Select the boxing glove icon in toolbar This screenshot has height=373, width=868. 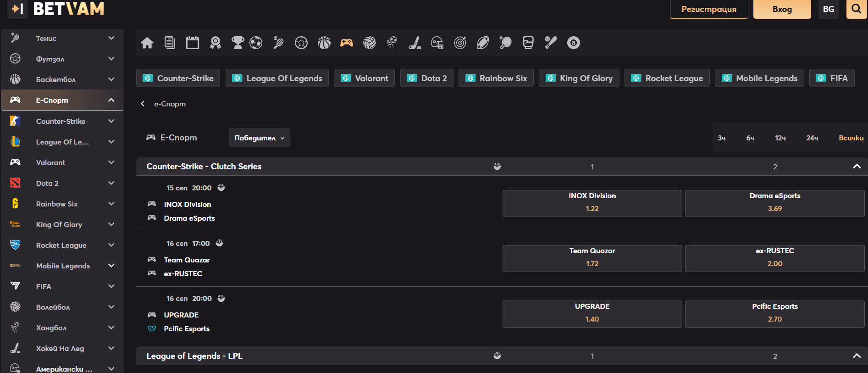pyautogui.click(x=528, y=43)
